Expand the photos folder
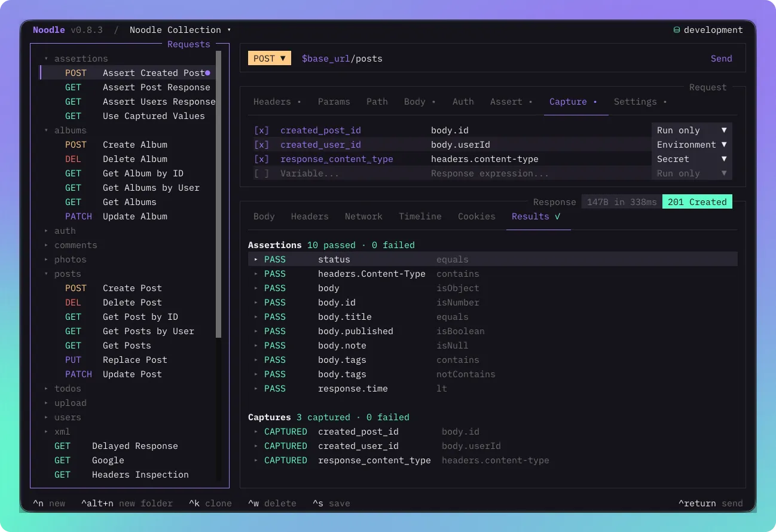The height and width of the screenshot is (532, 776). tap(46, 259)
